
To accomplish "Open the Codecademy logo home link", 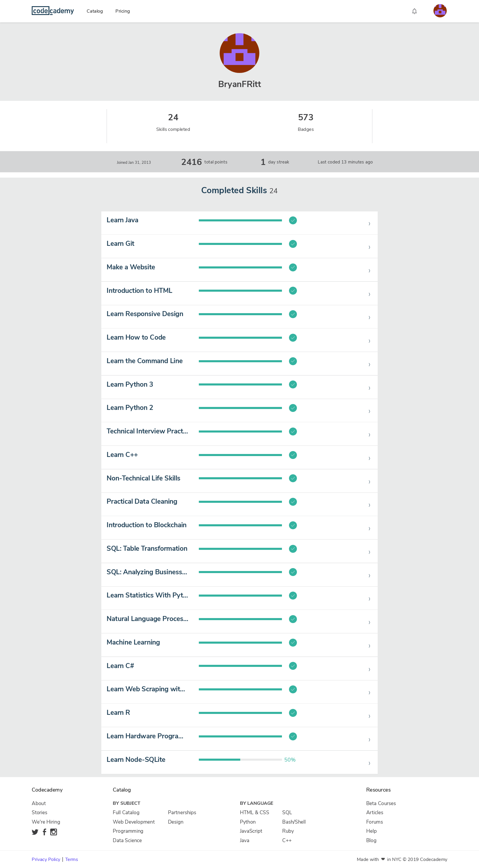I will tap(53, 11).
